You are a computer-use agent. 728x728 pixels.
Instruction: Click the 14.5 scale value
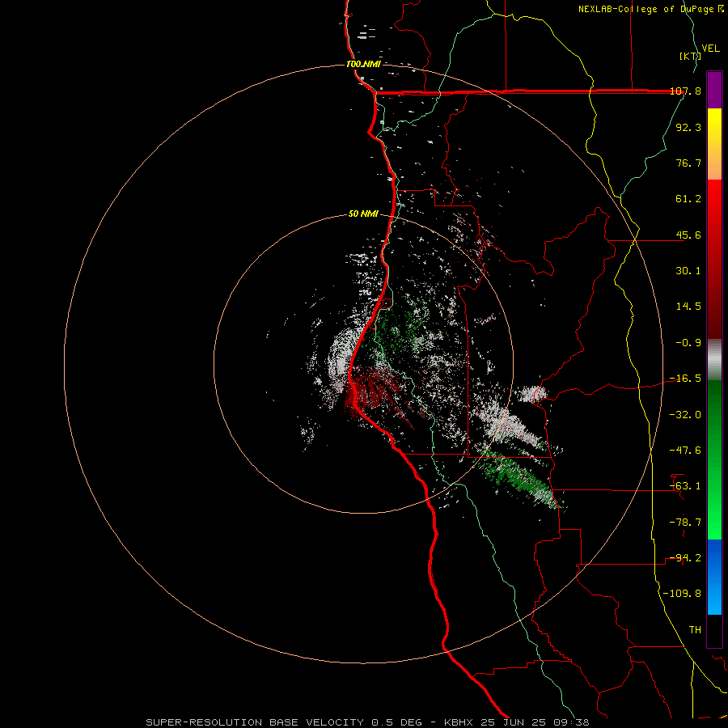(x=688, y=307)
